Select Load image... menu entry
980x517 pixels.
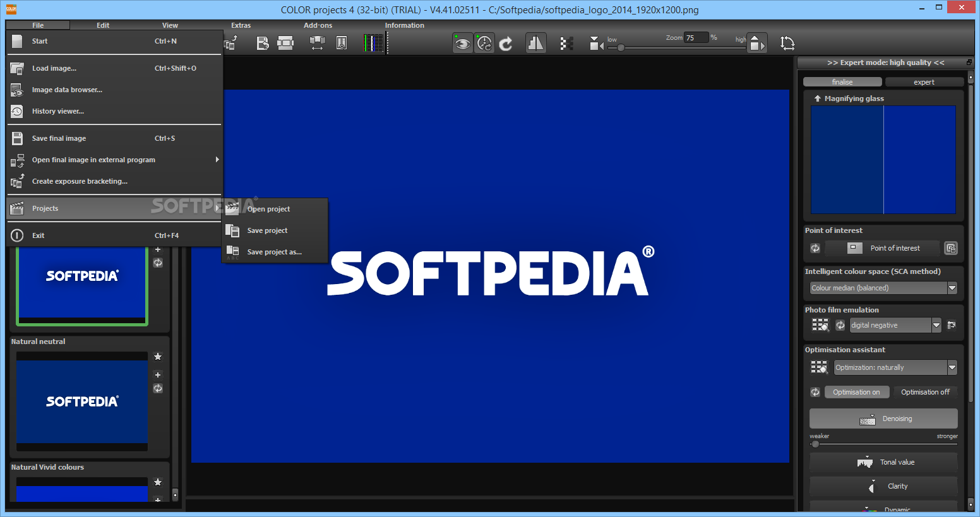coord(114,68)
